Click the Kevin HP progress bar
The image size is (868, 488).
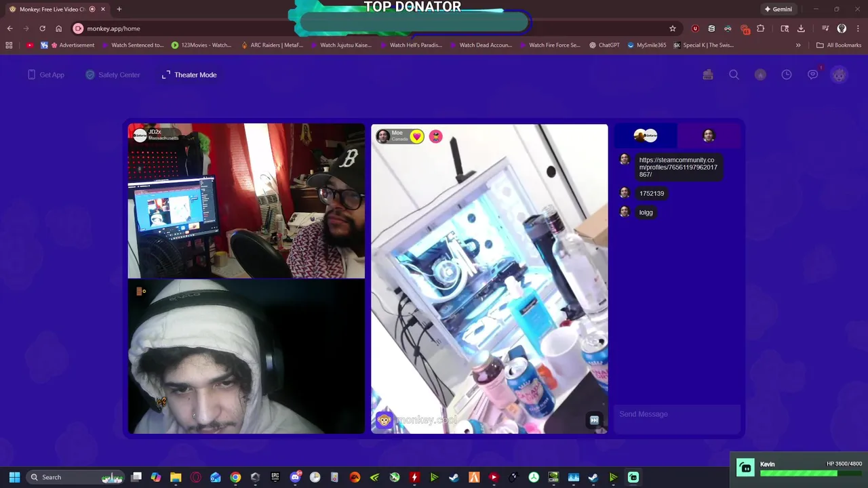(810, 472)
